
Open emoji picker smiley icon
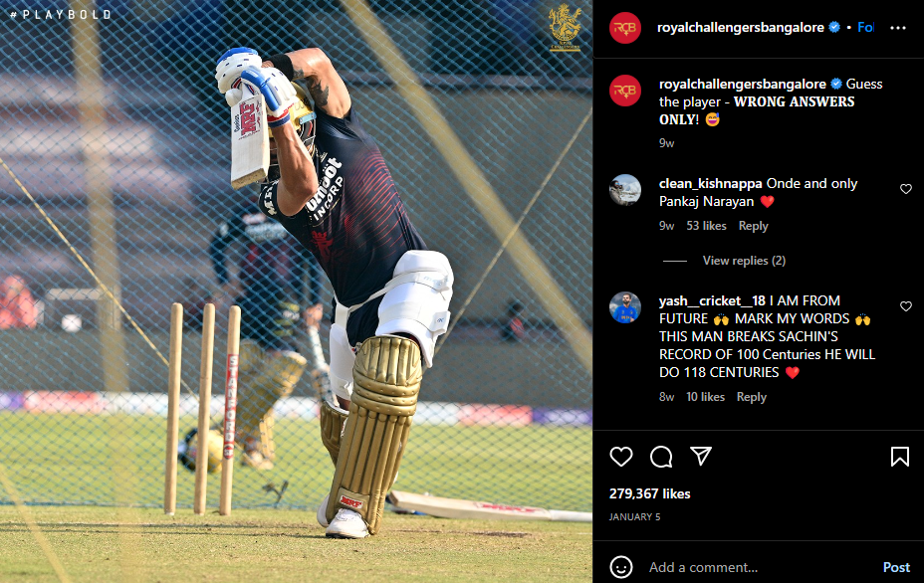click(621, 567)
